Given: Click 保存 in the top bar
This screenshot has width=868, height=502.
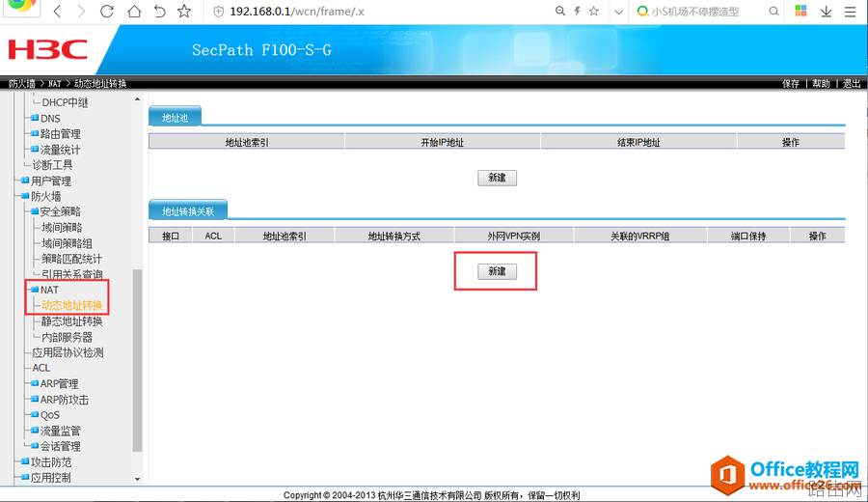Looking at the screenshot, I should pos(791,84).
